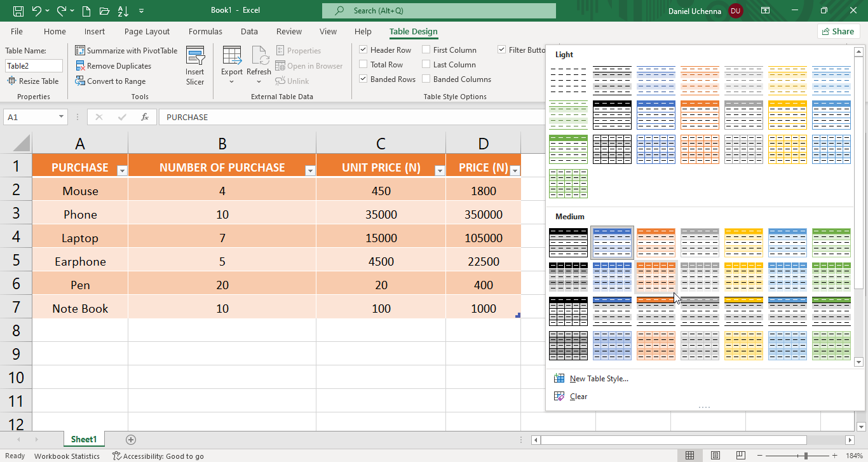Open the PURCHASE column filter dropdown
Image resolution: width=868 pixels, height=462 pixels.
pos(122,170)
